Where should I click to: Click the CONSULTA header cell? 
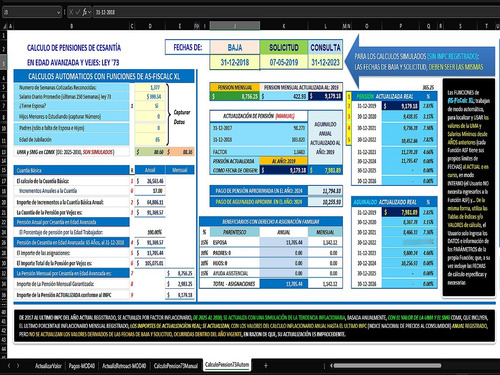[325, 47]
